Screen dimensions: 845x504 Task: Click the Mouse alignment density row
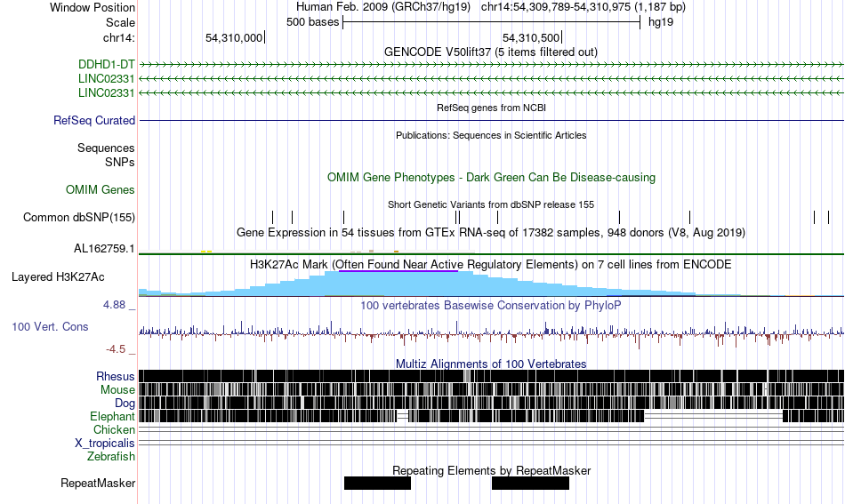491,389
